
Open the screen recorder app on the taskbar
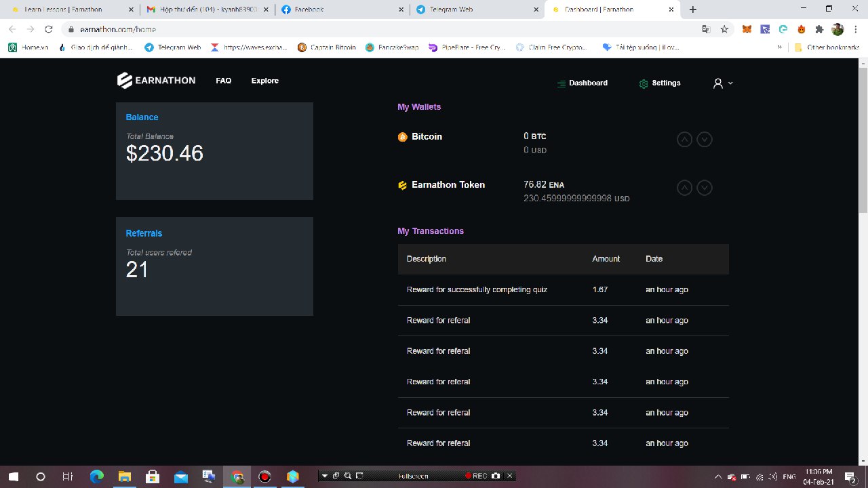point(265,476)
